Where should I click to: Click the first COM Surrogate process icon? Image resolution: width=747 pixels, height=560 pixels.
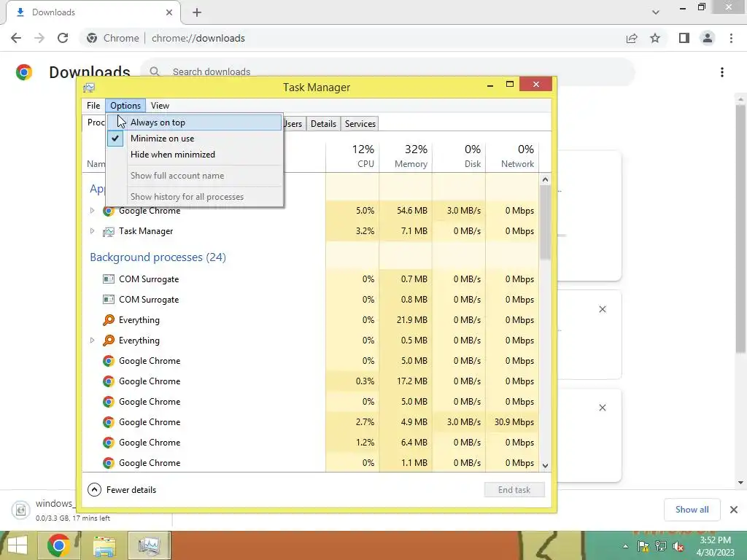point(109,279)
